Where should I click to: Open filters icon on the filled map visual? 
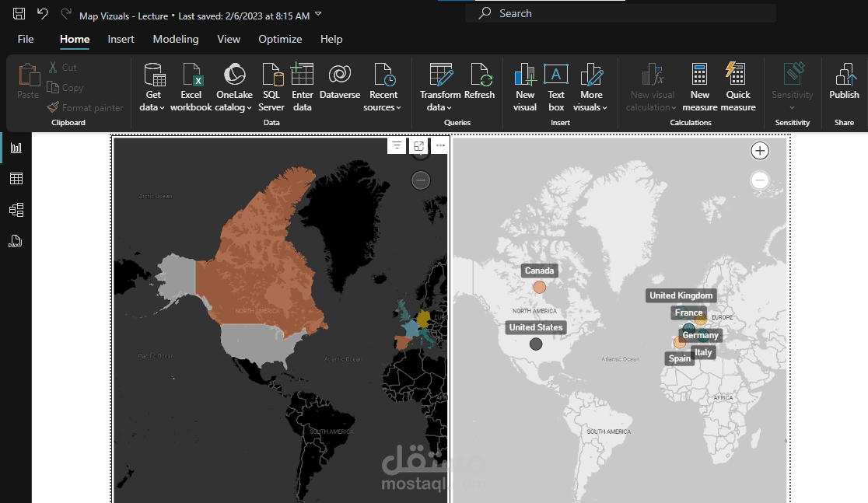click(397, 145)
